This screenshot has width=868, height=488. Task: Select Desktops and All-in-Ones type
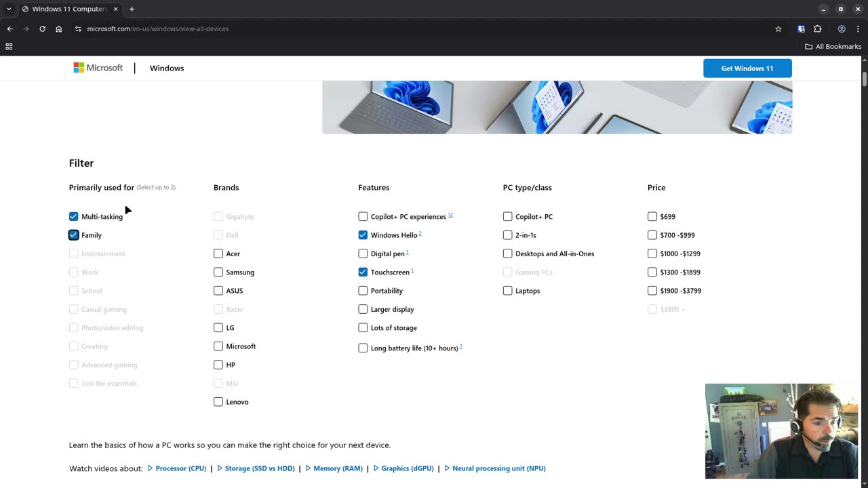507,253
